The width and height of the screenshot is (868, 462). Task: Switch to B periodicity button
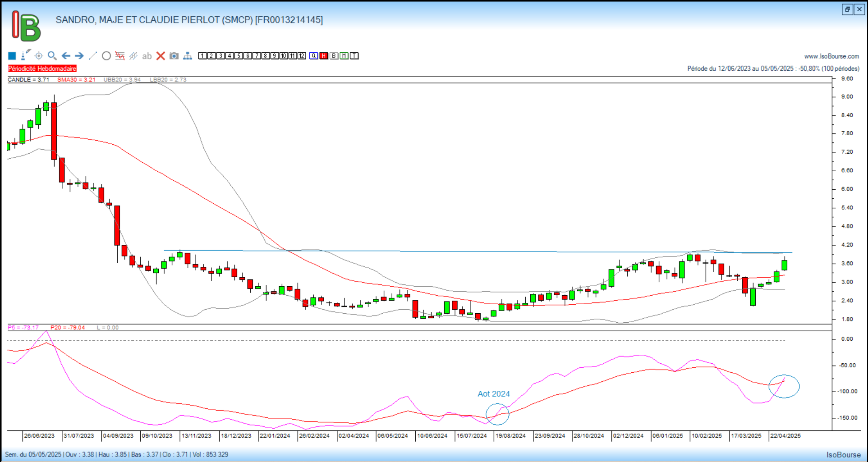point(334,56)
